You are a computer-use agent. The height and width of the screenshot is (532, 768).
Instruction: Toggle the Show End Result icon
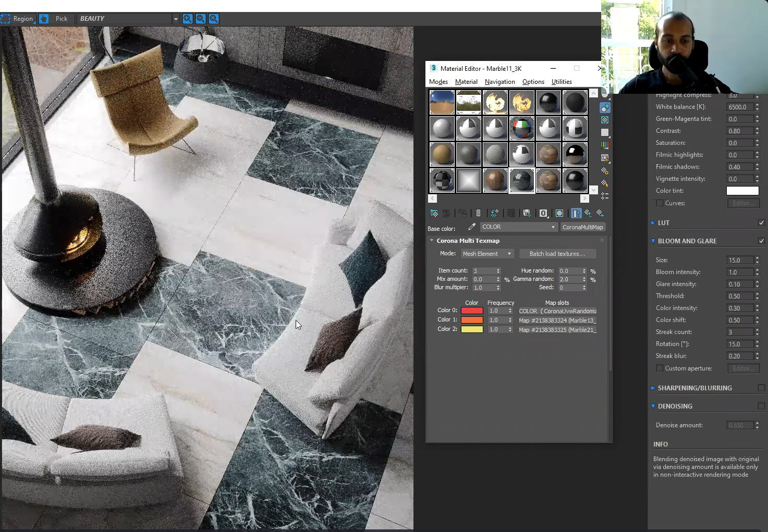(576, 213)
